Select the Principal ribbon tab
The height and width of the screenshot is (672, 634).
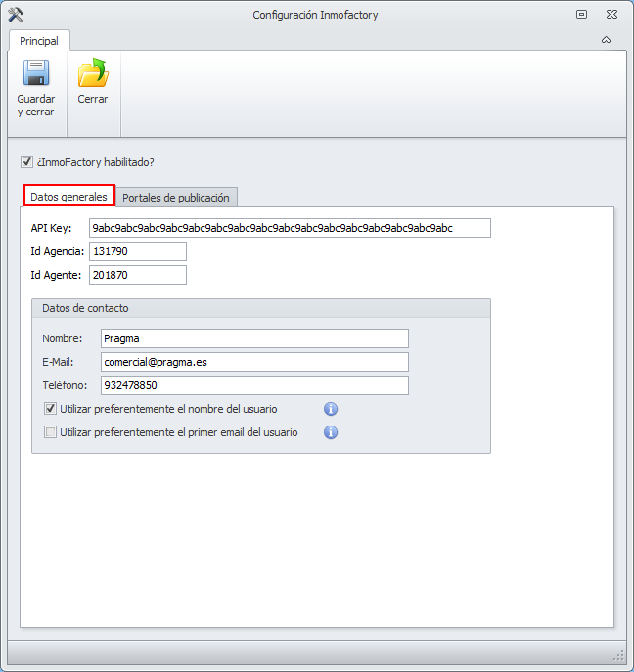[x=39, y=41]
